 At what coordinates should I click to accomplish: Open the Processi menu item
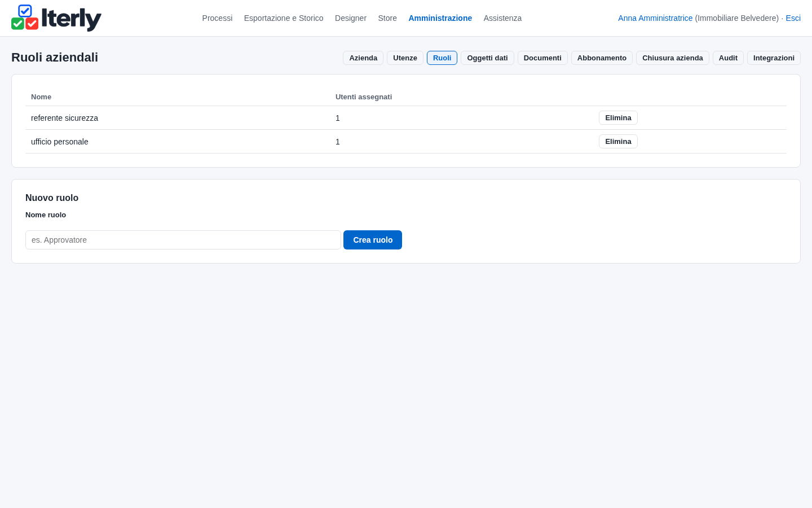(217, 18)
